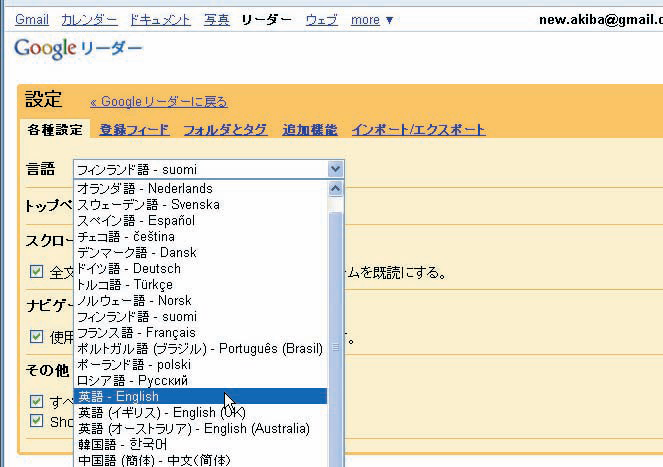Choose スウェーデン語 - Svenska
Image resolution: width=663 pixels, height=467 pixels.
[x=200, y=204]
